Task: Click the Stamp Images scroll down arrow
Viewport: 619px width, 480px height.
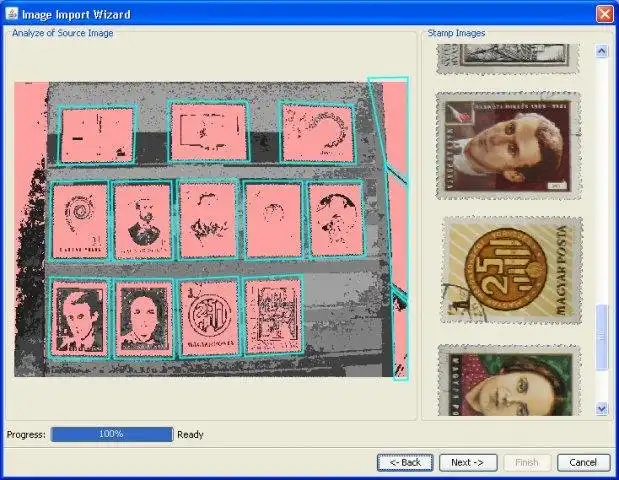Action: pyautogui.click(x=602, y=409)
